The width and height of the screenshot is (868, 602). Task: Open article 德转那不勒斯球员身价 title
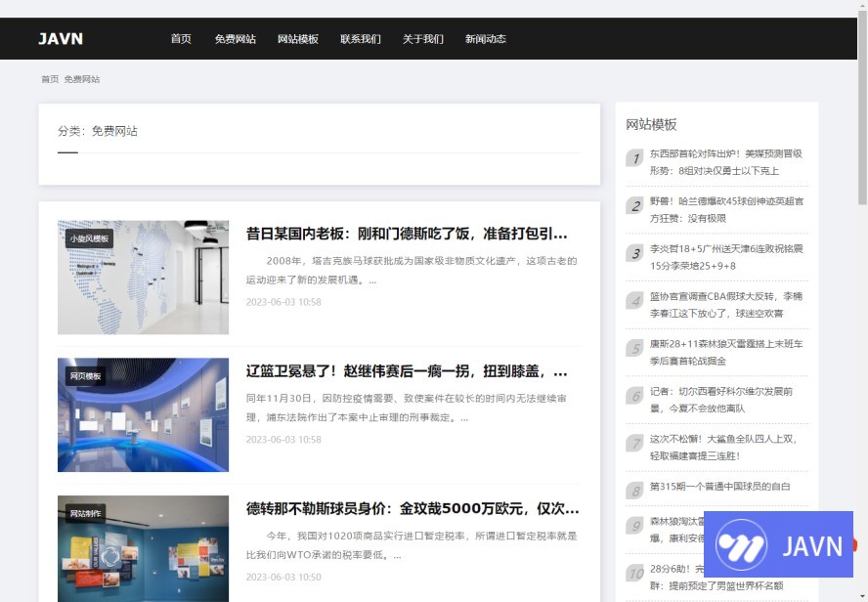tap(412, 508)
